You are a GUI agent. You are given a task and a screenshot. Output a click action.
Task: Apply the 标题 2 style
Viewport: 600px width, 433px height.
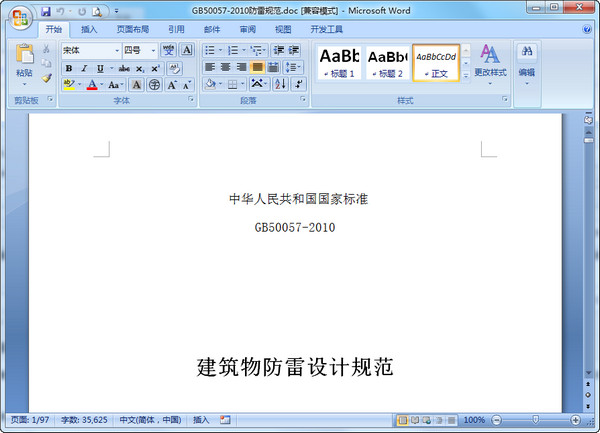click(x=387, y=63)
